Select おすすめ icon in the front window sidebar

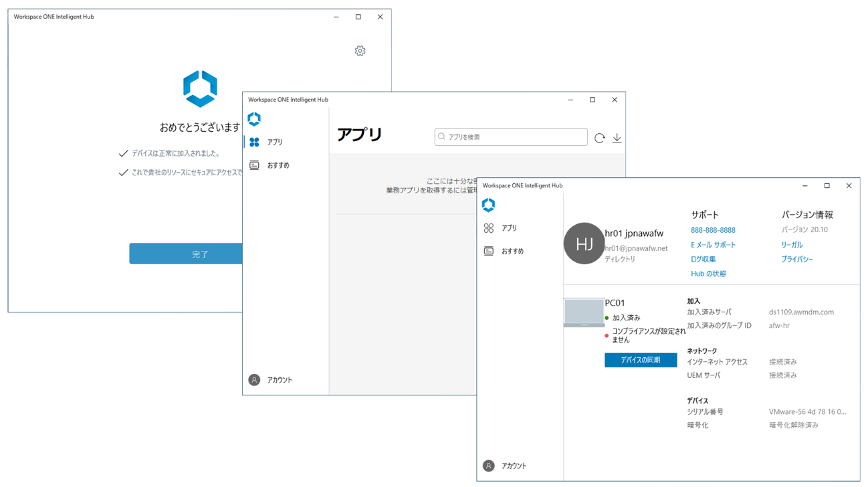489,251
